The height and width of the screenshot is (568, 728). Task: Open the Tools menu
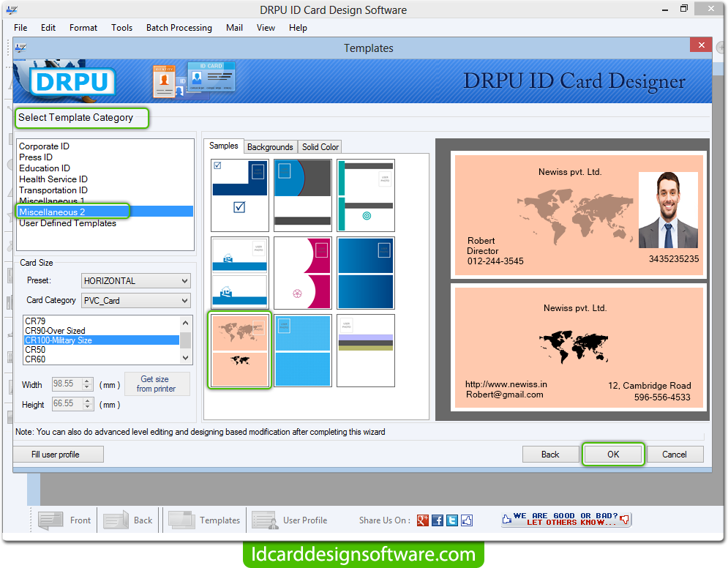(x=121, y=28)
